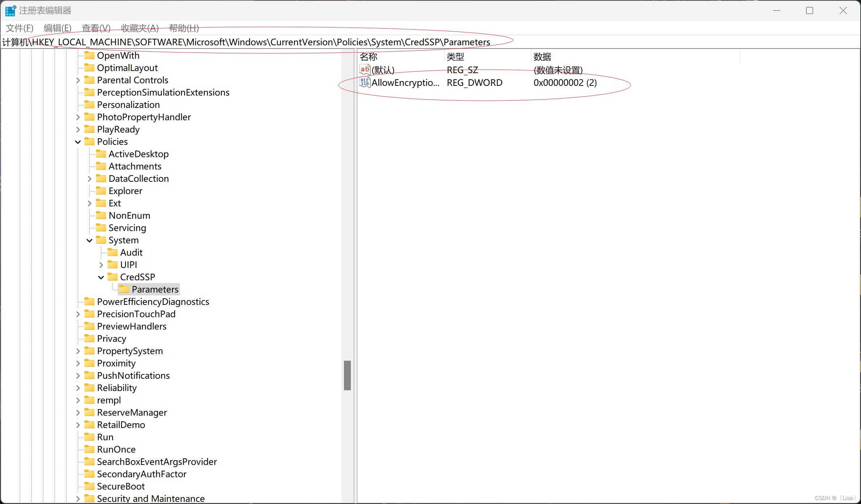Select the Personalization key

(x=128, y=105)
